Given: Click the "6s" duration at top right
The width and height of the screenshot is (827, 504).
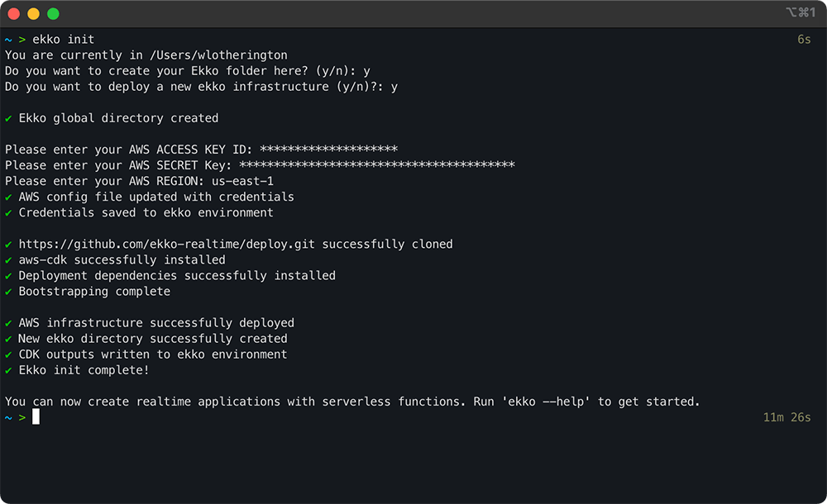Looking at the screenshot, I should click(804, 40).
